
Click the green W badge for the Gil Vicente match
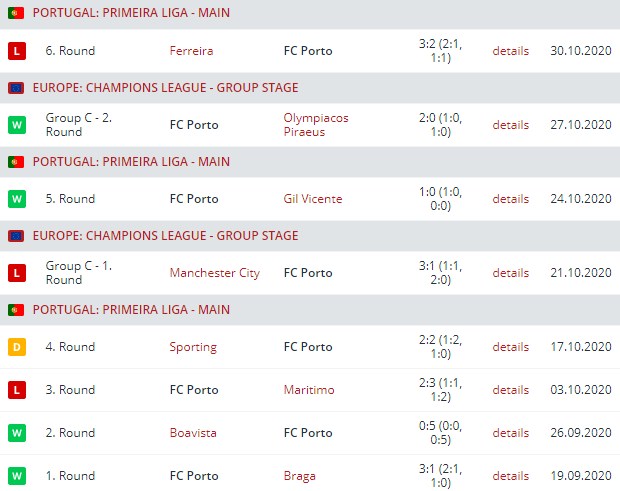[16, 199]
